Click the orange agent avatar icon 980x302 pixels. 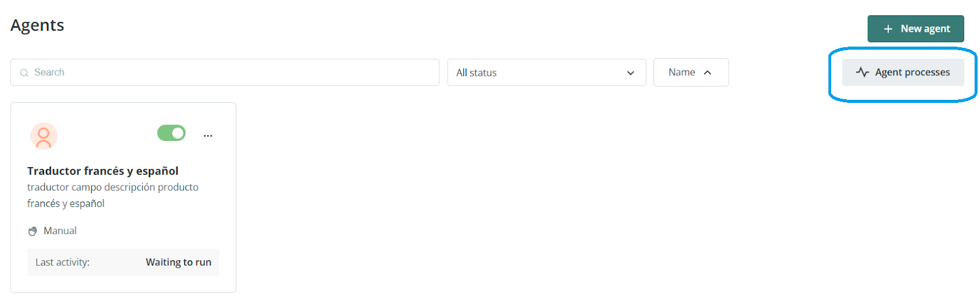click(x=43, y=136)
